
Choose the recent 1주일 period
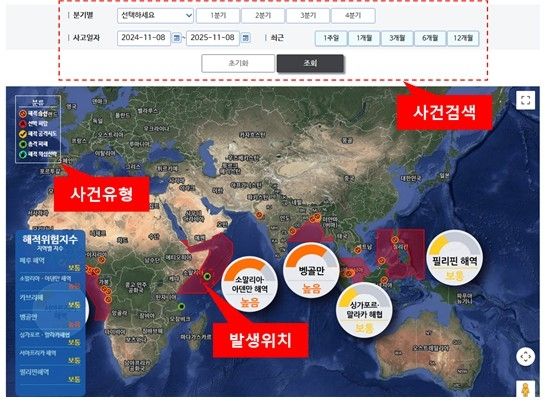tap(331, 38)
